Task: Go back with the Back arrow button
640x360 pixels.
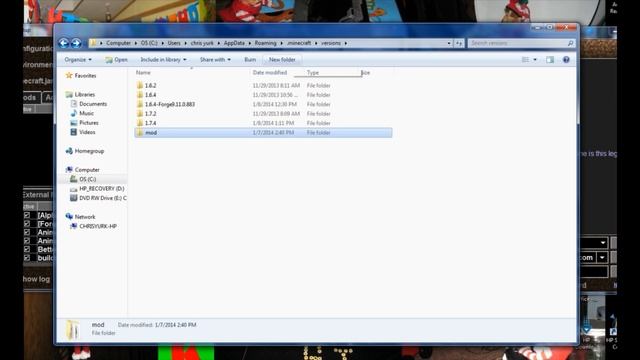Action: 64,43
